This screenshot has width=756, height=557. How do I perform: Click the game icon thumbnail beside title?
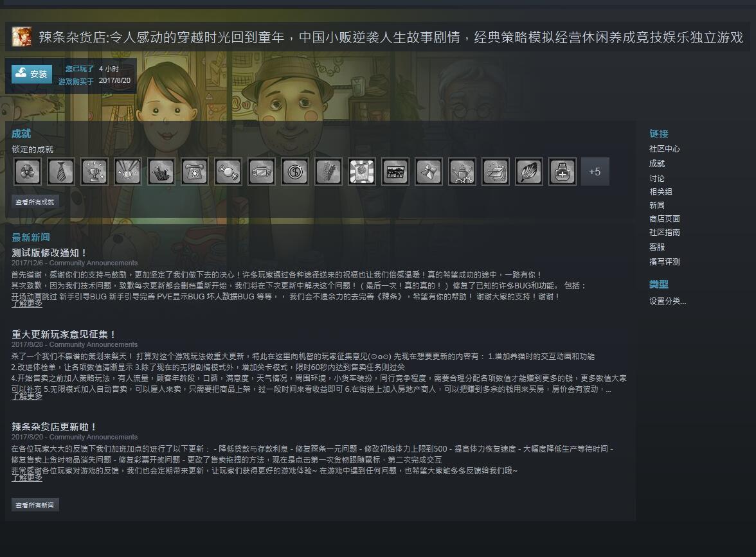(x=22, y=37)
